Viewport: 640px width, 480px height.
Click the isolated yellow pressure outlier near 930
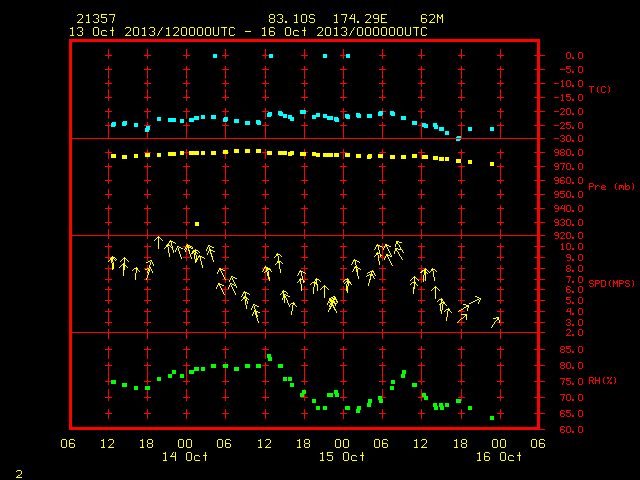point(197,224)
